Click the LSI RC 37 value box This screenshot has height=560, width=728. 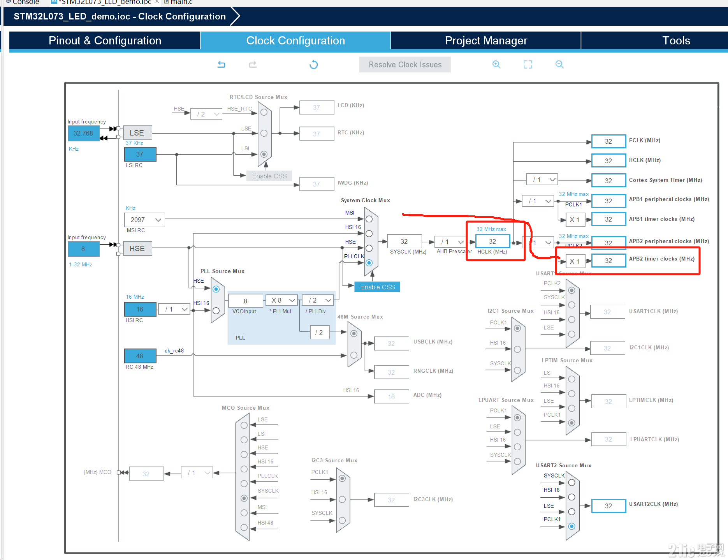click(140, 154)
